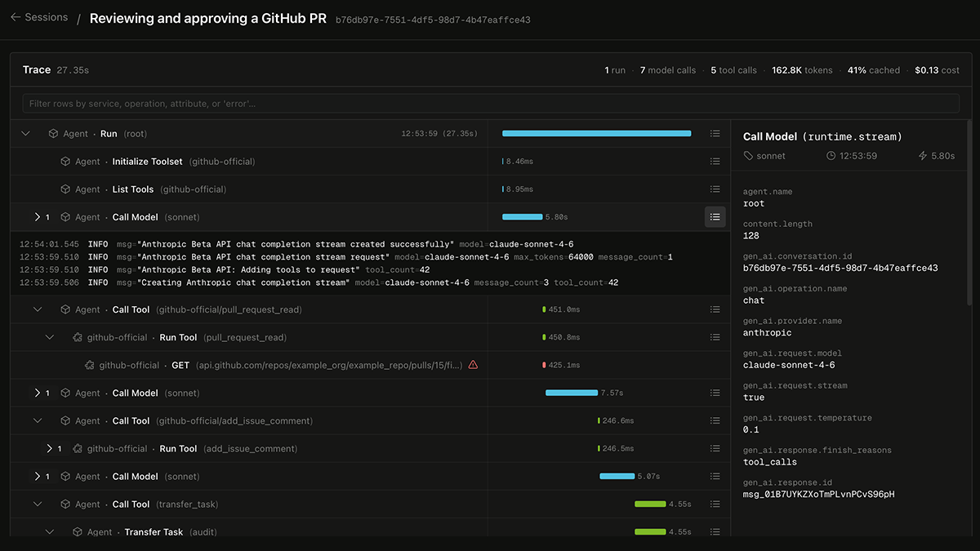Collapse the Agent Run (root) row
Viewport: 980px width, 551px height.
25,134
